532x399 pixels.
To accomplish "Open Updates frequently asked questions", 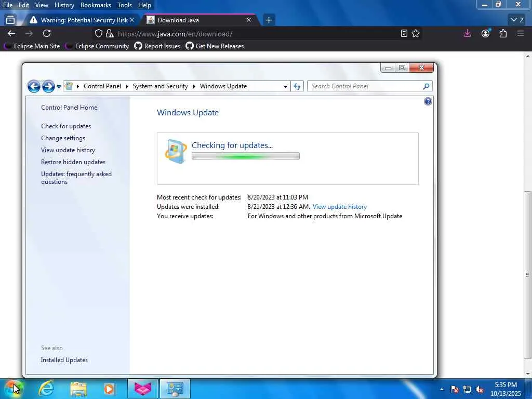I will 76,178.
